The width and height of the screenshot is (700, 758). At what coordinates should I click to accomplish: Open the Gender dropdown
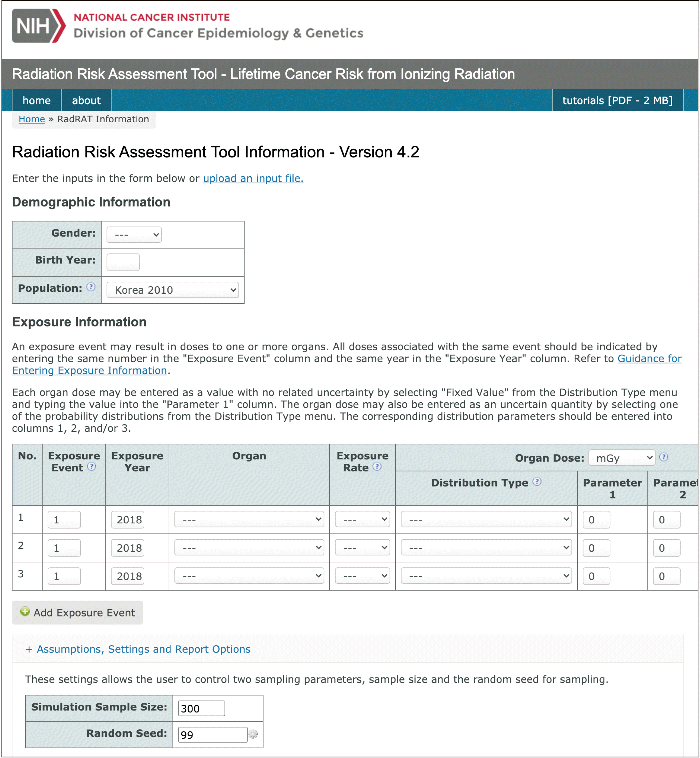point(134,235)
